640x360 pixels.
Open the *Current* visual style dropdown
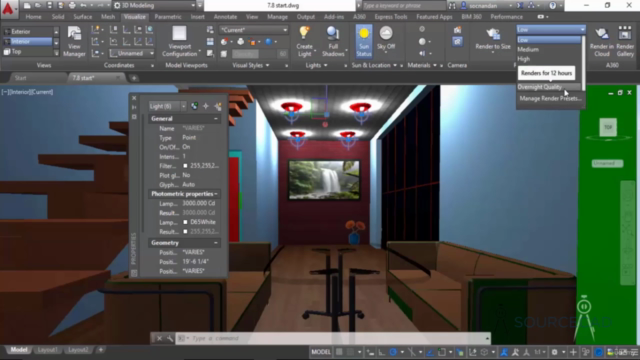253,30
